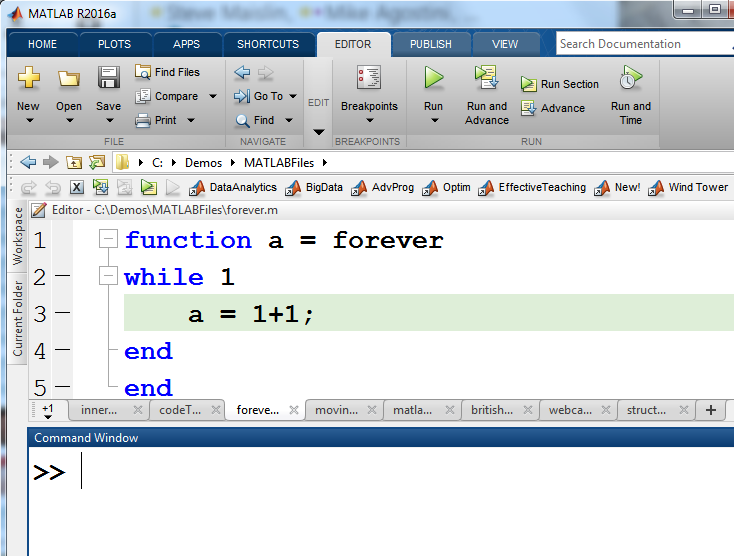
Task: Click the green Run arrow icon
Action: [433, 78]
